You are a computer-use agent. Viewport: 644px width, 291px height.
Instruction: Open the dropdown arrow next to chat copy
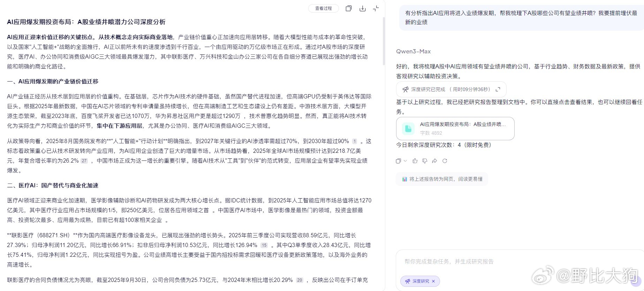coord(405,161)
